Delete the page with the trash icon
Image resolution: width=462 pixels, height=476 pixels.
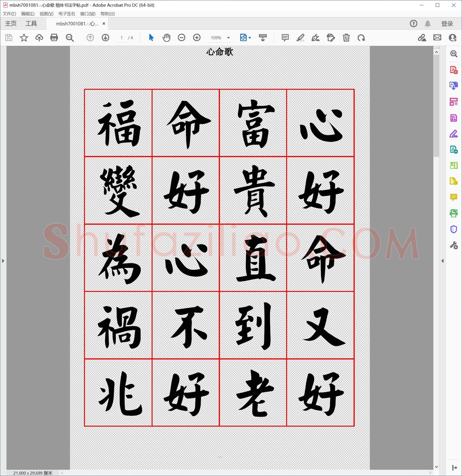click(x=346, y=38)
